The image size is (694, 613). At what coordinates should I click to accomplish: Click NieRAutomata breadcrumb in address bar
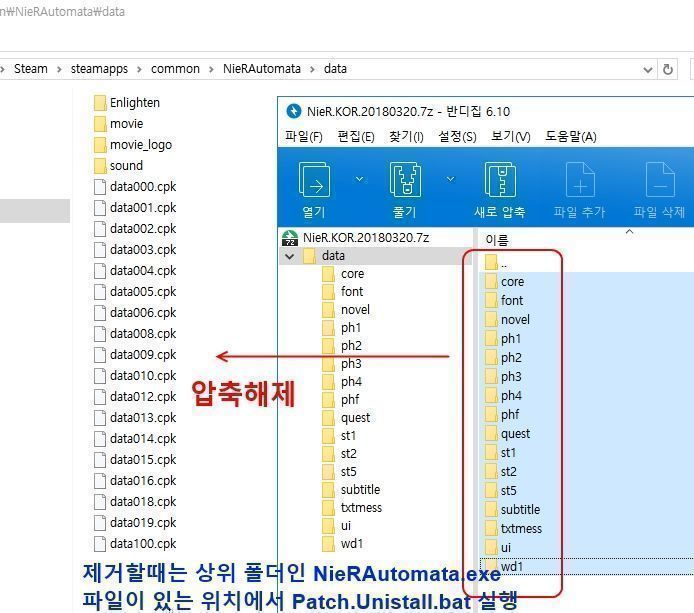262,69
